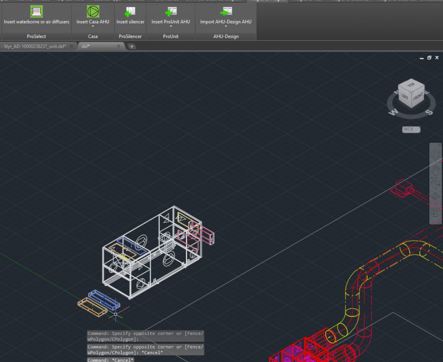443x362 pixels.
Task: Click the Import AHU-Design AHU icon
Action: pos(226,12)
